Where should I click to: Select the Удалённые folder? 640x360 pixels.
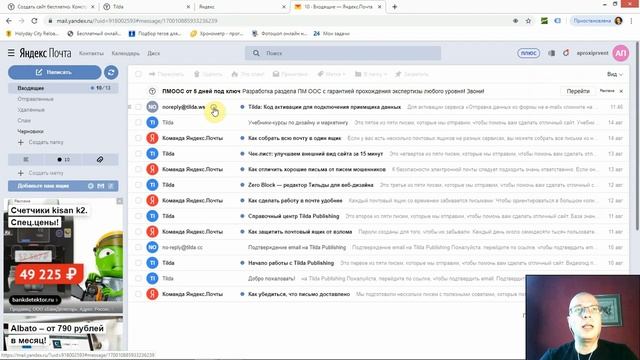click(x=31, y=110)
